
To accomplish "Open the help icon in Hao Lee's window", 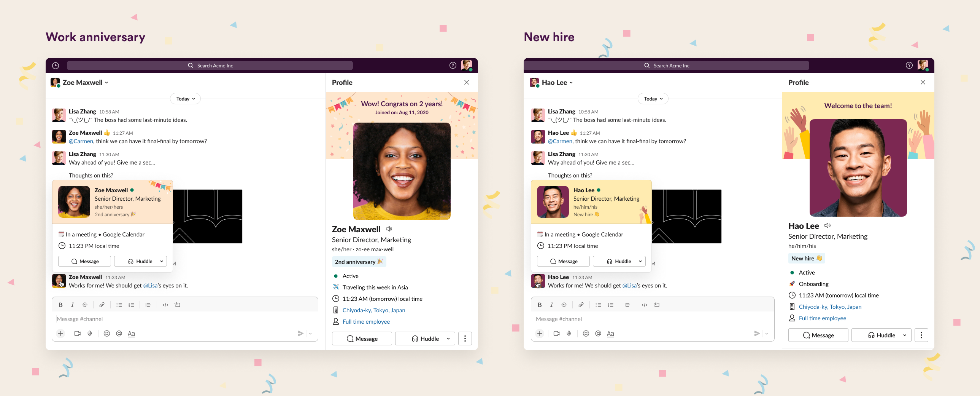I will 909,65.
